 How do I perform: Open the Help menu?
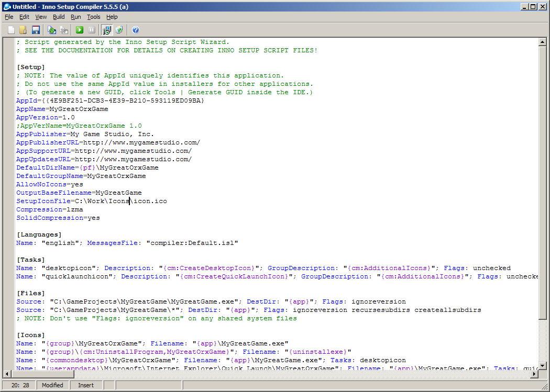(112, 17)
